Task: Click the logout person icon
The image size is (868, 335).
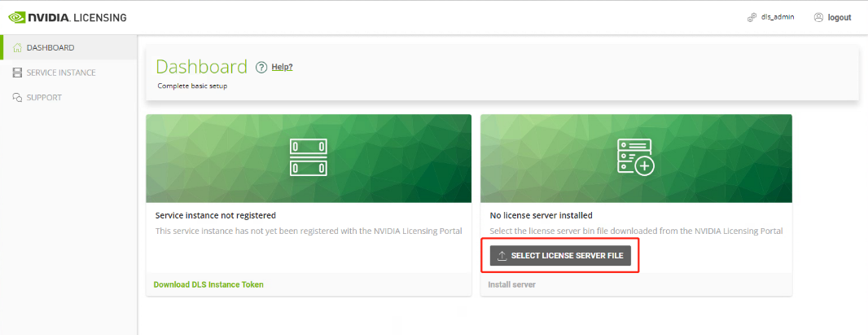Action: pyautogui.click(x=818, y=17)
